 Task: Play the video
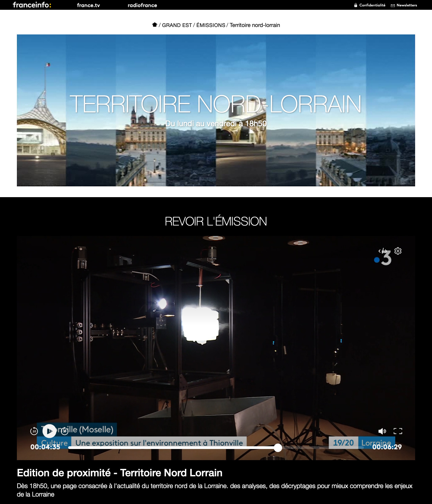click(49, 431)
